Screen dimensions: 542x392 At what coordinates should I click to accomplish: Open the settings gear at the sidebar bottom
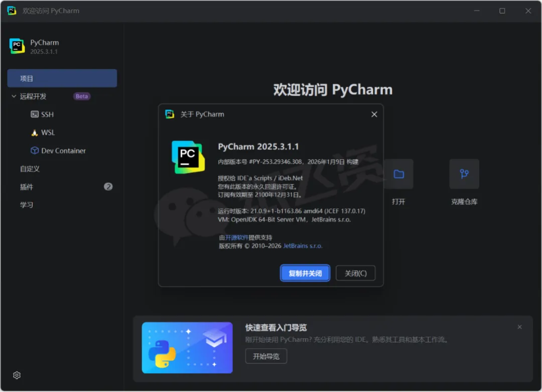[x=17, y=375]
